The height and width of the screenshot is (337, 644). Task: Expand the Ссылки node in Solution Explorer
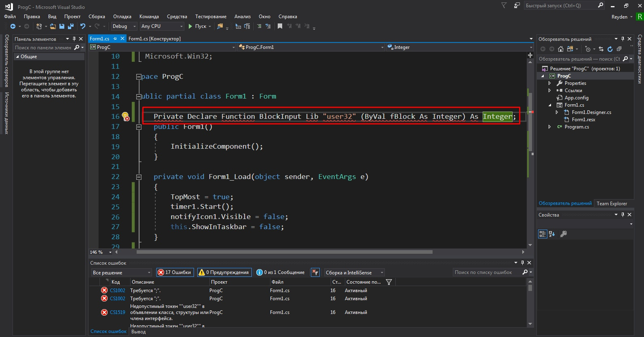[549, 91]
